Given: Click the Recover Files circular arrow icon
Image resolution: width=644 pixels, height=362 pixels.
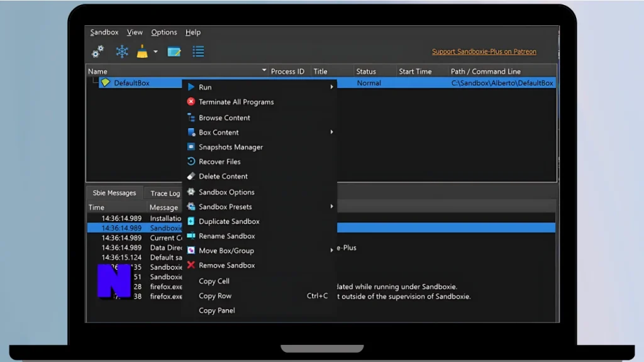Looking at the screenshot, I should tap(191, 162).
